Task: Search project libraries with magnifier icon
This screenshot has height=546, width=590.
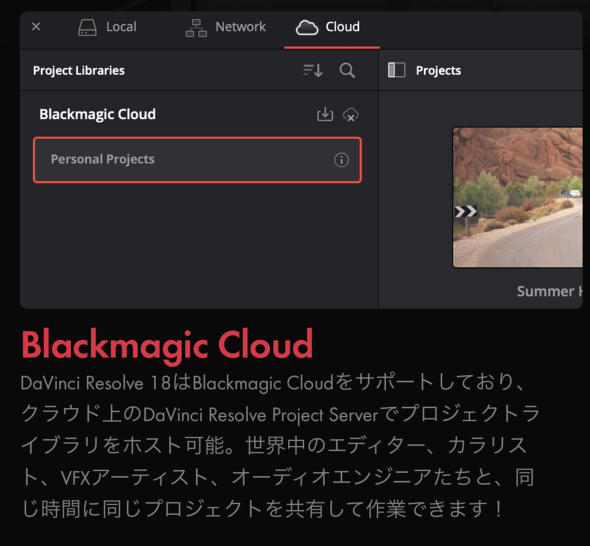Action: [x=347, y=70]
